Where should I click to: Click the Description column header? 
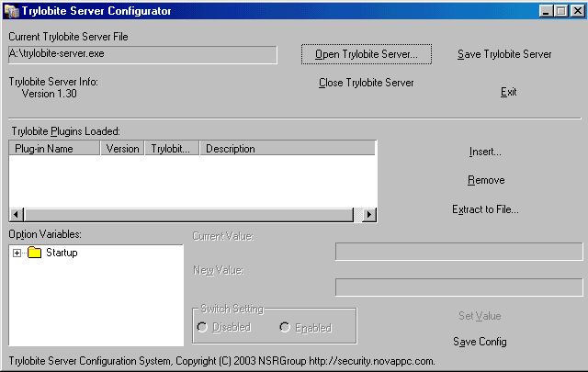coord(288,148)
